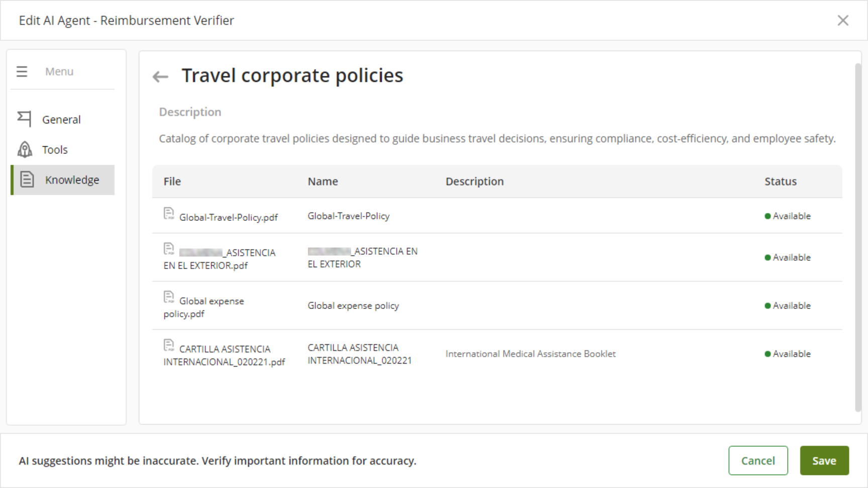868x488 pixels.
Task: Click the Global-Travel-Policy.pdf file icon
Action: (169, 214)
